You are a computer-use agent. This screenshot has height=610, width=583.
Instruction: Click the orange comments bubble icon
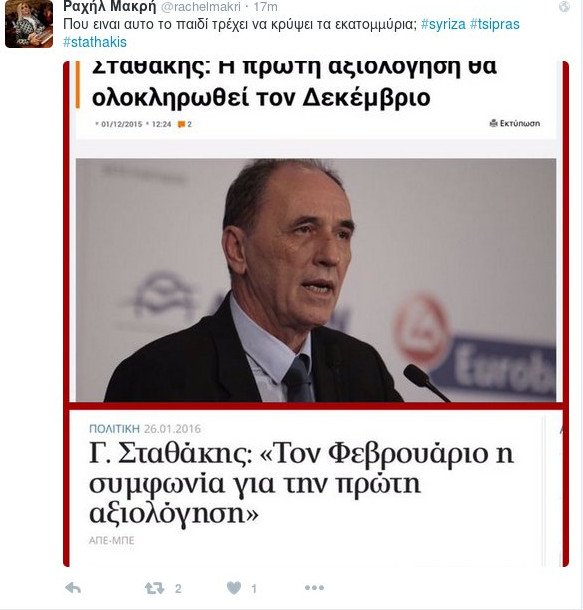coord(181,124)
